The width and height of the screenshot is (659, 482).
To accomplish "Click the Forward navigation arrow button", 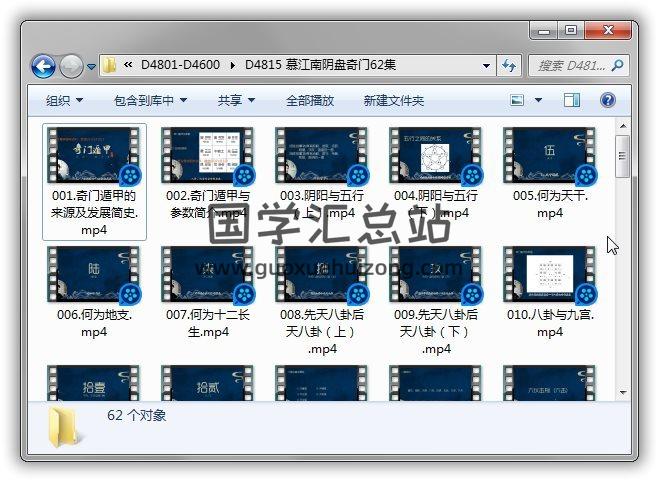I will pyautogui.click(x=71, y=66).
